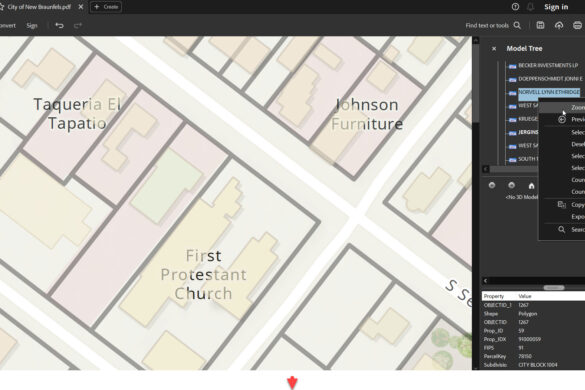The width and height of the screenshot is (585, 390).
Task: Click the notifications bell icon
Action: [530, 7]
